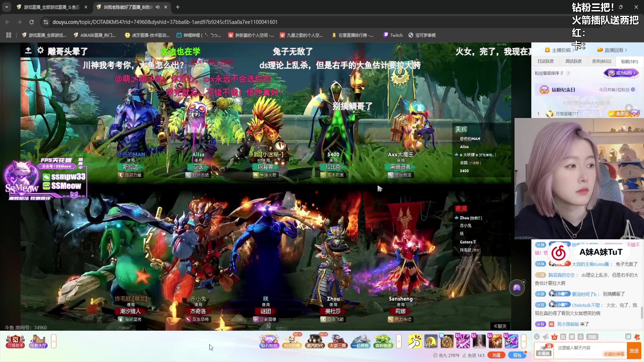Click the chat scrollbar

(642, 312)
